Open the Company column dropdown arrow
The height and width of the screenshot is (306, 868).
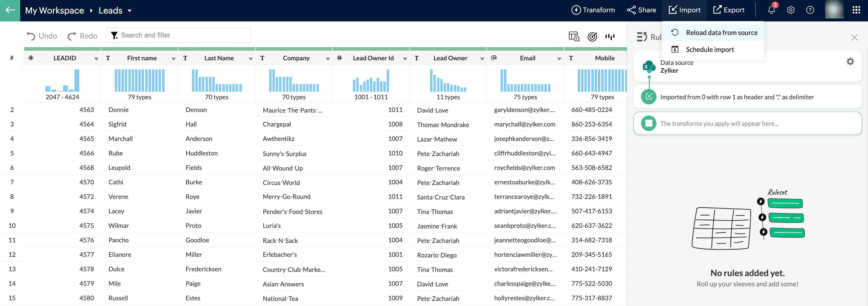[x=328, y=59]
